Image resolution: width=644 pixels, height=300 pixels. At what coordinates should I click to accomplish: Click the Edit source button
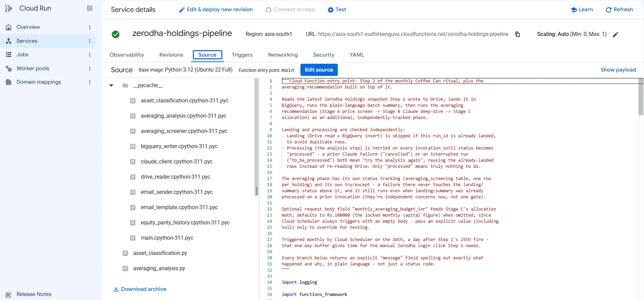pyautogui.click(x=319, y=70)
